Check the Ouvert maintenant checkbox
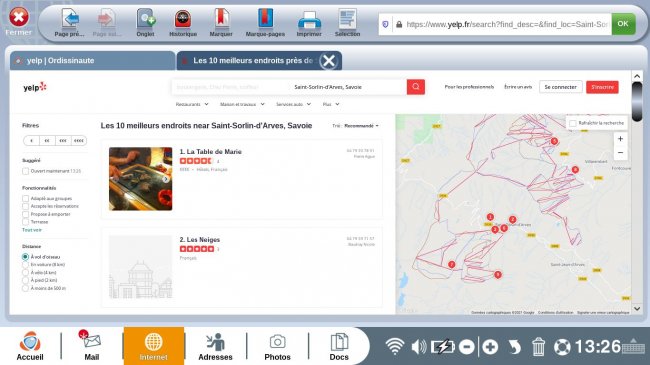Viewport: 650px width, 365px height. 25,171
